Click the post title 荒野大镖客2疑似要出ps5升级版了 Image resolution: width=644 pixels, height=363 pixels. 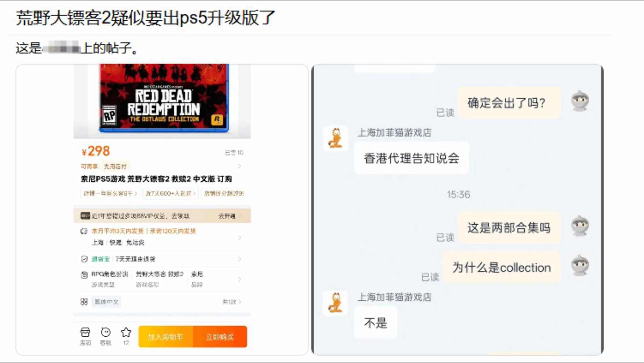click(x=146, y=18)
